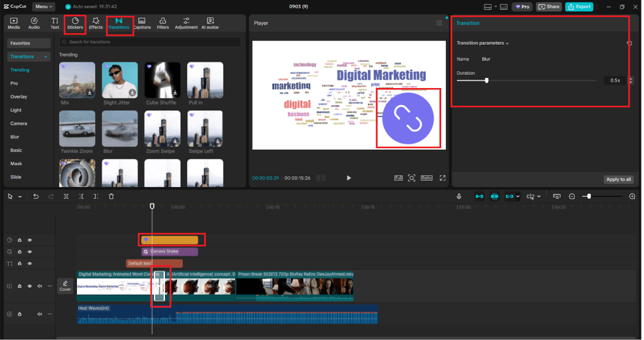Open the Effects panel

click(x=96, y=24)
